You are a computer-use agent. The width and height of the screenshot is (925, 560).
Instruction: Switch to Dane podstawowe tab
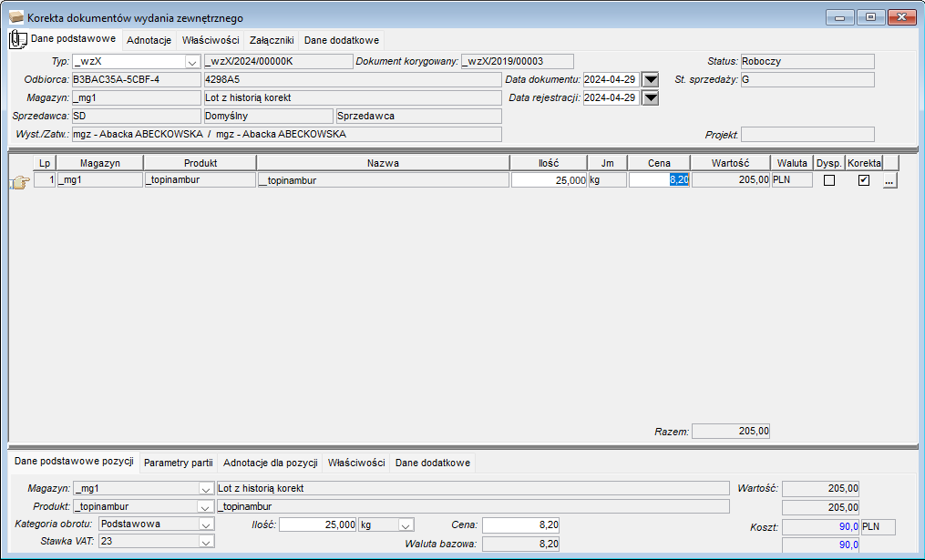click(x=73, y=38)
